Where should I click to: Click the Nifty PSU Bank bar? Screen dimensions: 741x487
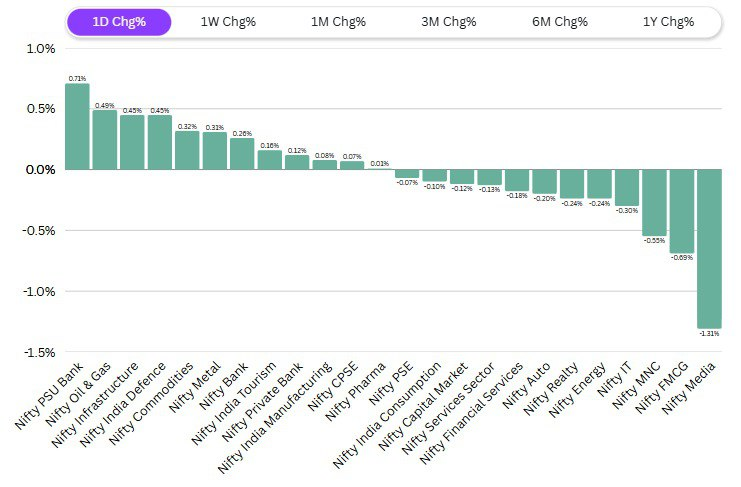pos(77,127)
